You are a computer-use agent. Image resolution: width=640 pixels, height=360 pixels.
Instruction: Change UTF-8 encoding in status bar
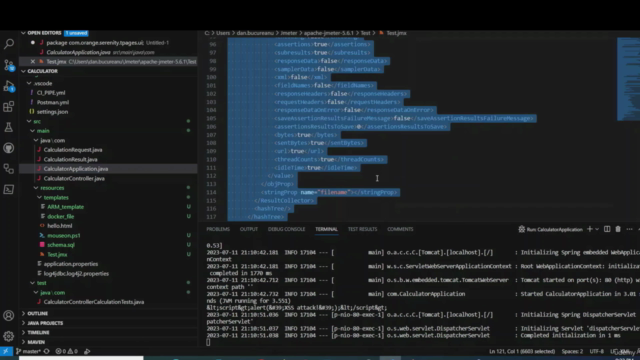click(596, 351)
